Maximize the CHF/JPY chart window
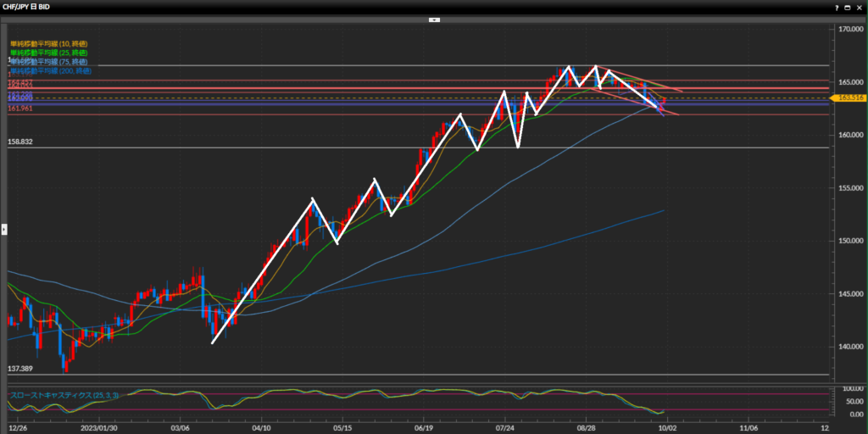Image resolution: width=868 pixels, height=434 pixels. point(848,6)
